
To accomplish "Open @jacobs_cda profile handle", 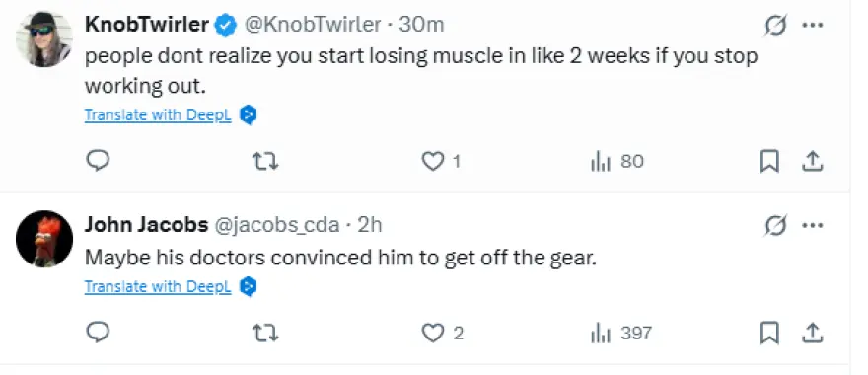I will point(276,225).
